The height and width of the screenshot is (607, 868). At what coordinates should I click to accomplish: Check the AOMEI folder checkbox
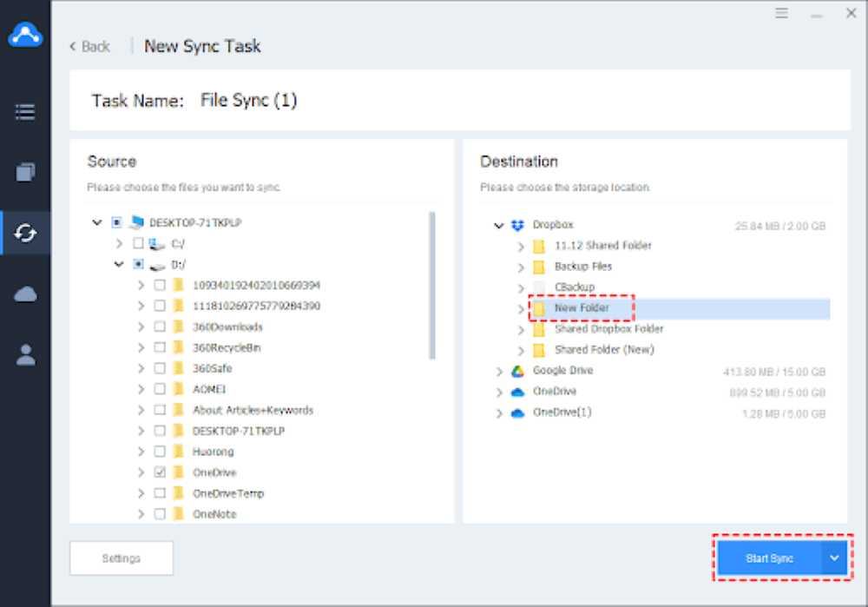coord(160,389)
